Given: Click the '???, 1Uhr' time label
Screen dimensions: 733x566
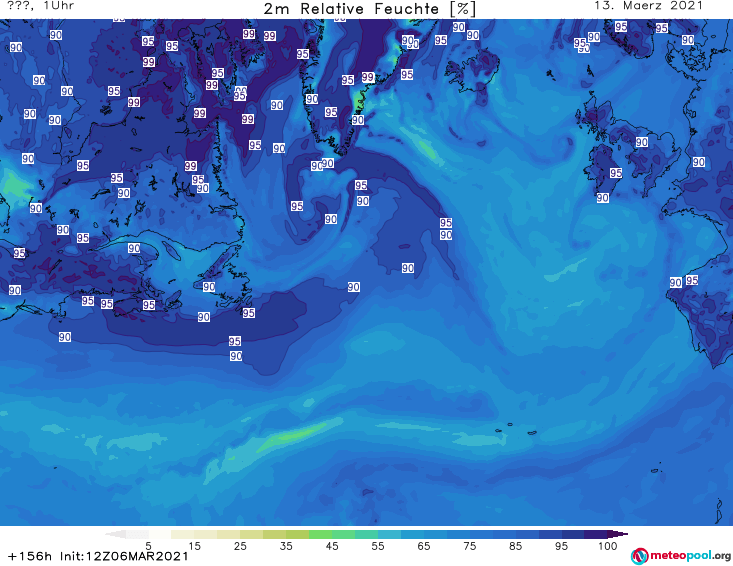Looking at the screenshot, I should tap(41, 6).
